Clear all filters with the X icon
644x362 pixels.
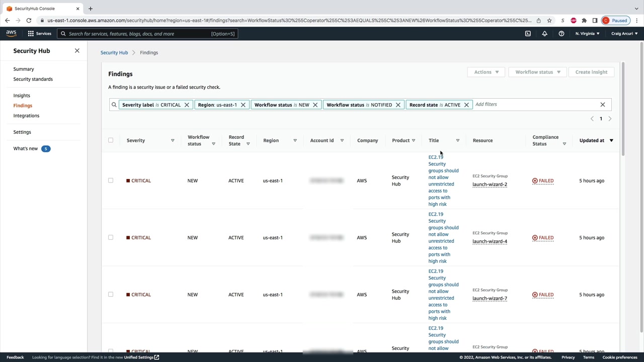point(602,105)
